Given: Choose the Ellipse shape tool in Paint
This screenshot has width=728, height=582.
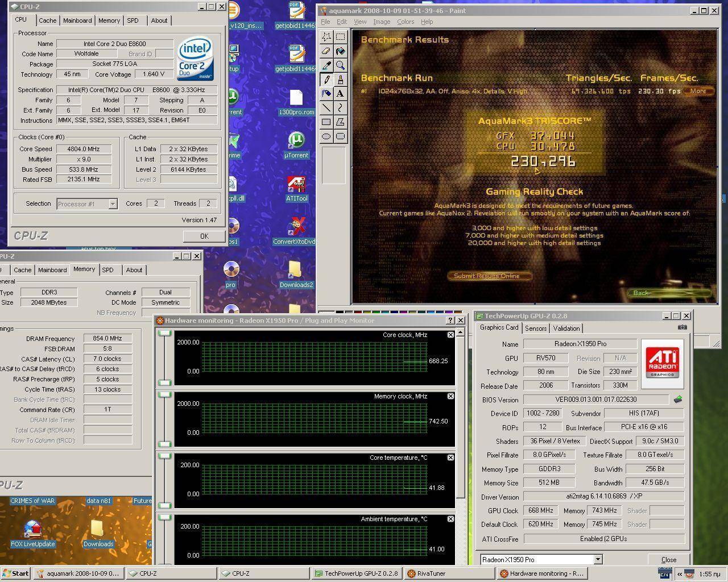Looking at the screenshot, I should (x=326, y=136).
